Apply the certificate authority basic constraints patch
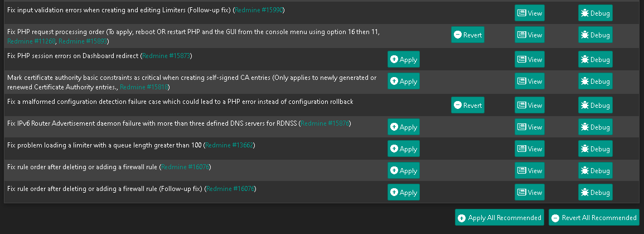This screenshot has height=234, width=644. [x=403, y=81]
